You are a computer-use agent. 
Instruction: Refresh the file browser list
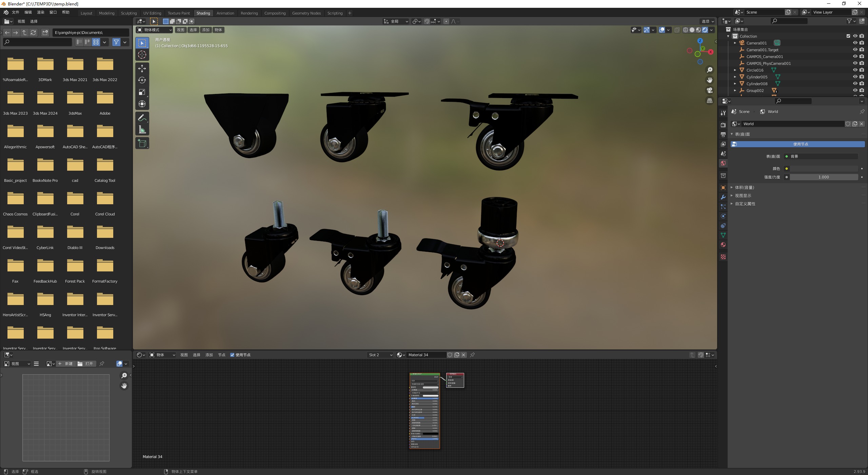33,33
